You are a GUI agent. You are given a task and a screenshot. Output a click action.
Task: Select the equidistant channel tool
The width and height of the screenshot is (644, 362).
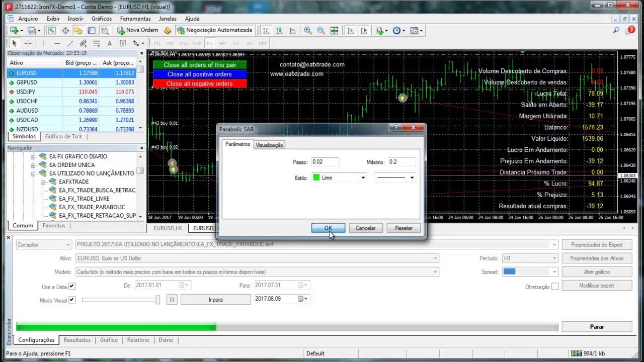coord(83,44)
